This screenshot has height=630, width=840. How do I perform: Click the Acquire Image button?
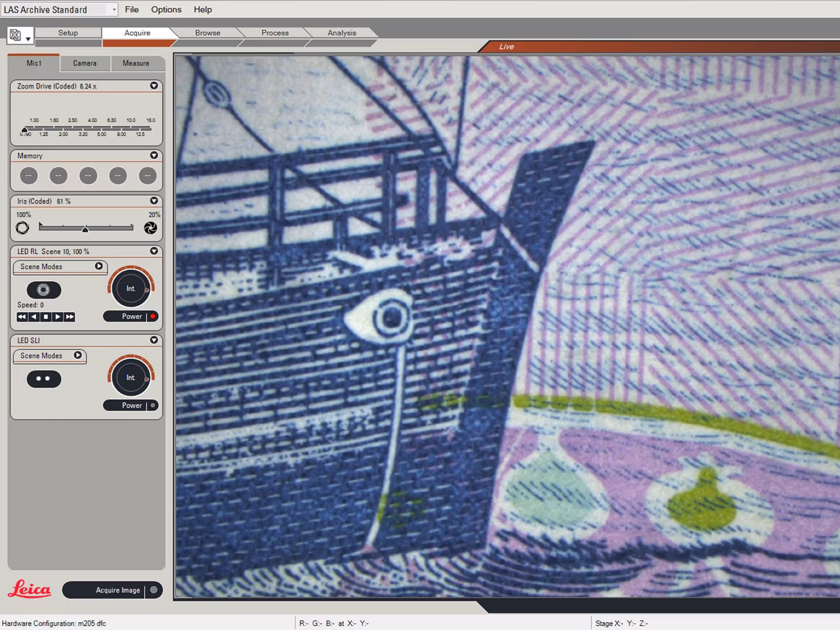[112, 590]
